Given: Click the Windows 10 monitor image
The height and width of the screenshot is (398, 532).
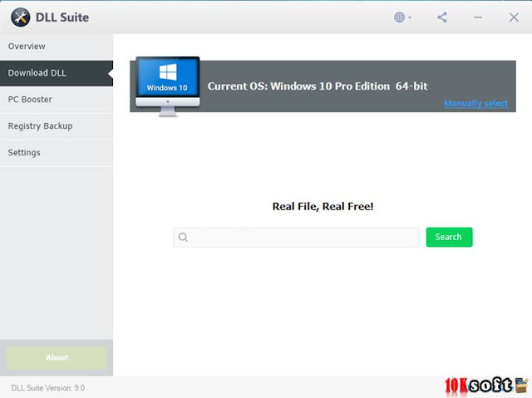Looking at the screenshot, I should click(168, 86).
